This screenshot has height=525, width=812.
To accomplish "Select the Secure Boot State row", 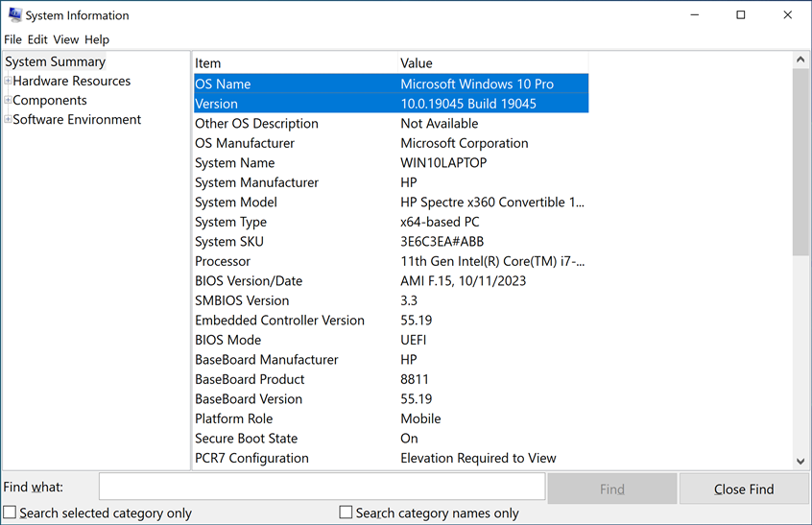I will (x=391, y=438).
